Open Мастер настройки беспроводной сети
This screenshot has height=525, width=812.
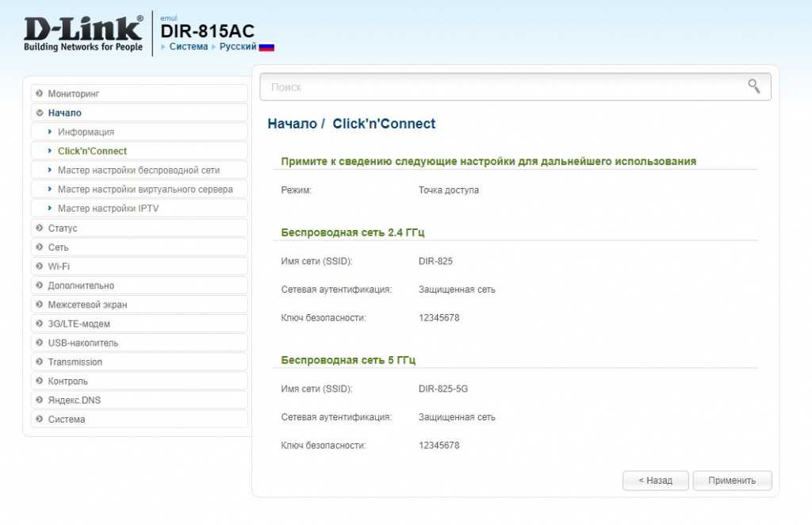coord(138,170)
